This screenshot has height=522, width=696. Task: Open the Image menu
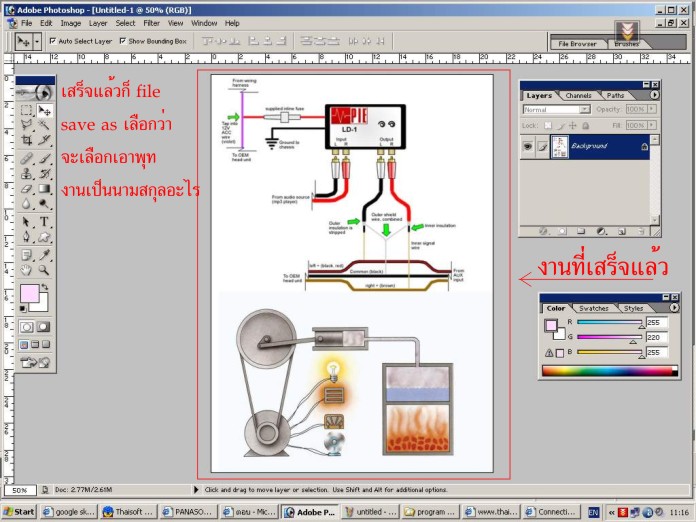pos(71,23)
